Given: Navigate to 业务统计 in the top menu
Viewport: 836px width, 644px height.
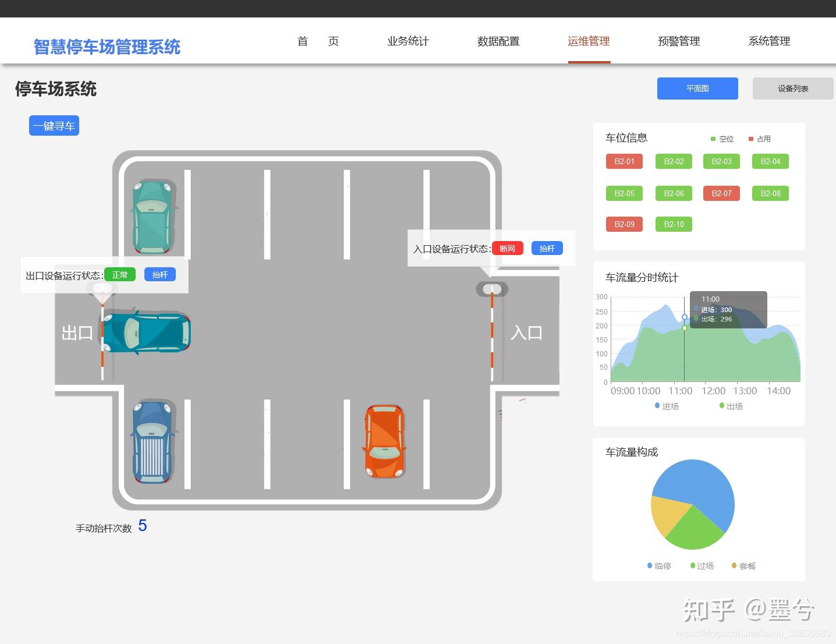Looking at the screenshot, I should point(408,41).
